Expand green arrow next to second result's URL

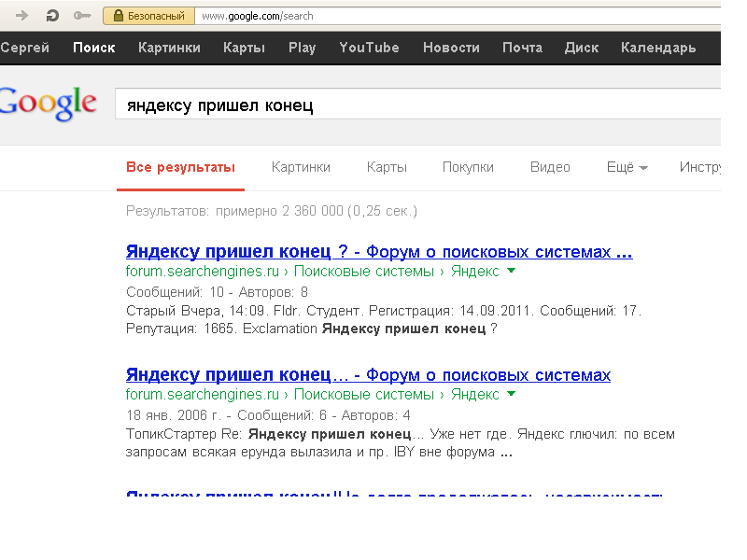point(511,394)
